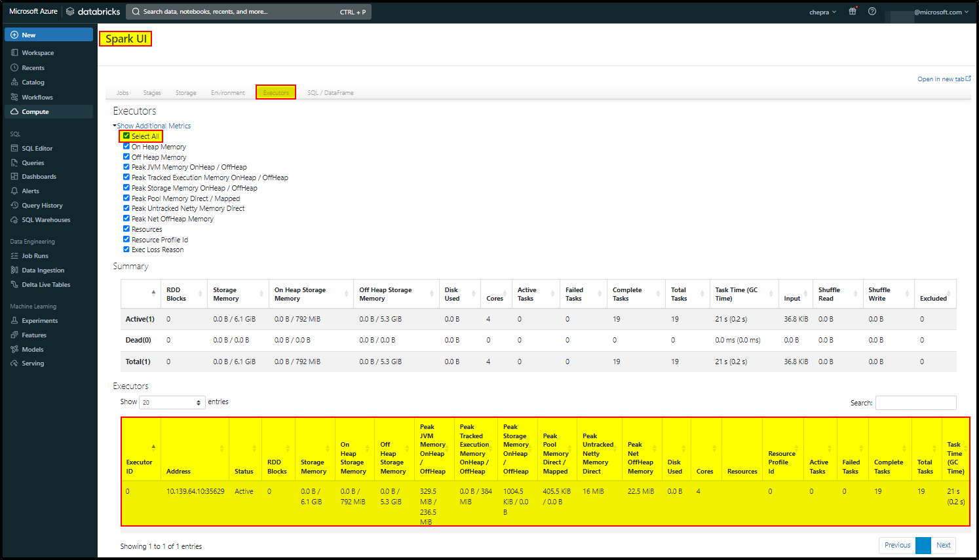This screenshot has width=979, height=560.
Task: Open Workflows in the sidebar
Action: click(48, 98)
